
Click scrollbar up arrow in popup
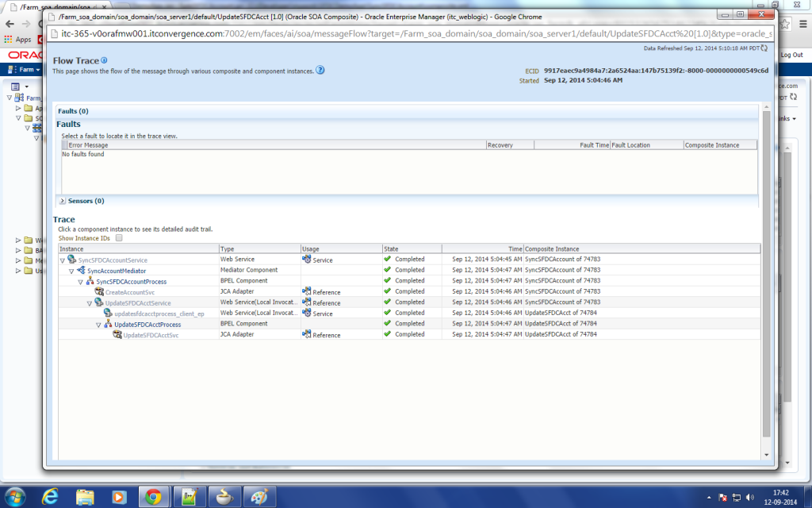[x=767, y=107]
